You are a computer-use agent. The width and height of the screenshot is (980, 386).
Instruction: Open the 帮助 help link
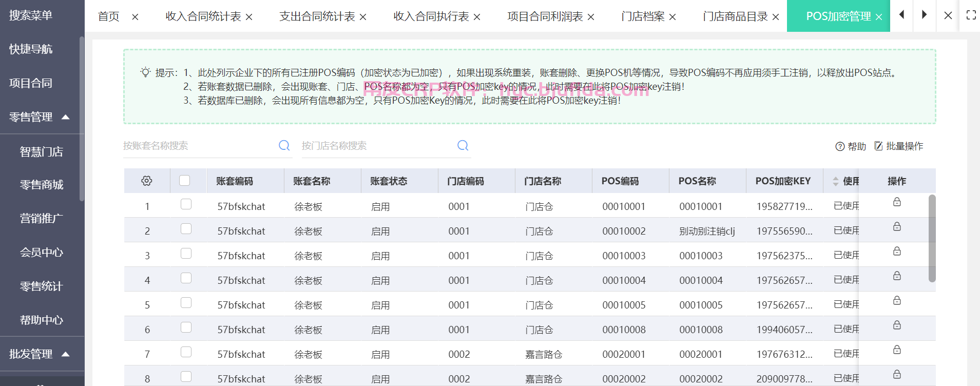(851, 146)
